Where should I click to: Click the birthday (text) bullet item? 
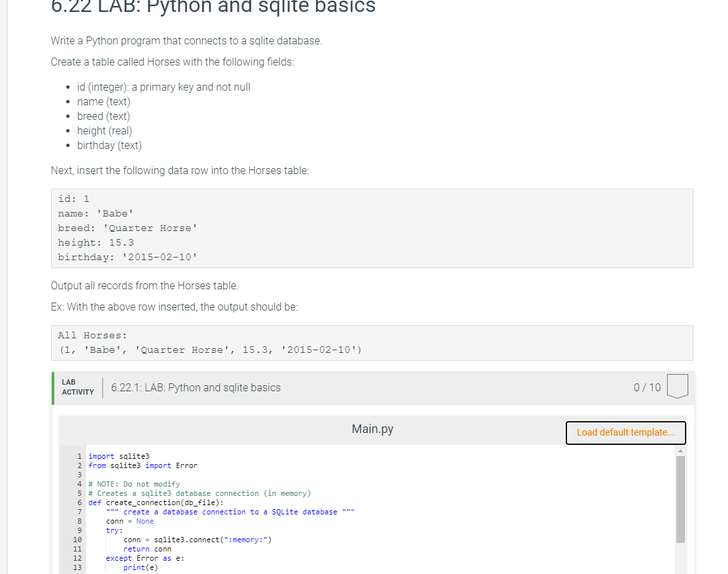click(109, 145)
